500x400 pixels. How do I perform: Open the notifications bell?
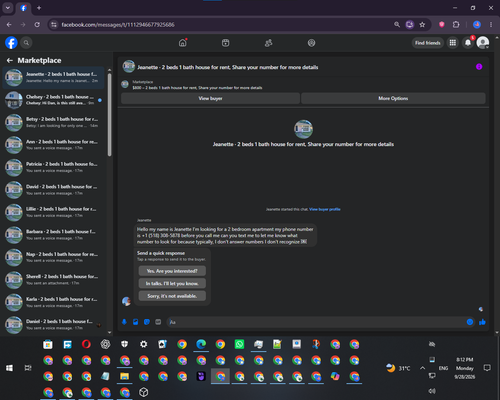coord(468,43)
